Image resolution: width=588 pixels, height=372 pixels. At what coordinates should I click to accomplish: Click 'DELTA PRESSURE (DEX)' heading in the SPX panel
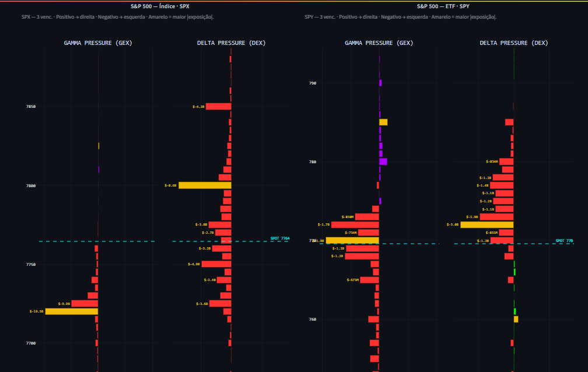[232, 43]
